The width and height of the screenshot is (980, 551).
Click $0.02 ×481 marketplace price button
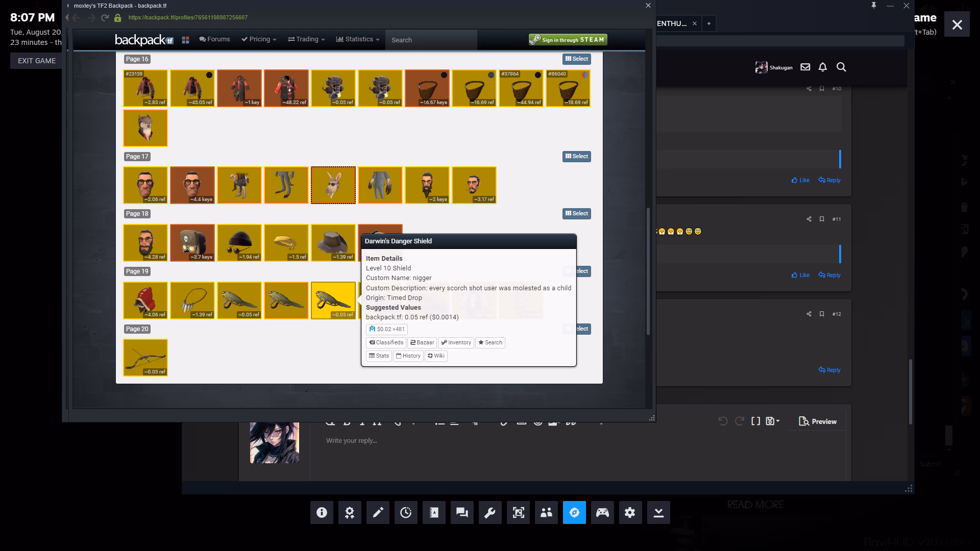coord(387,329)
